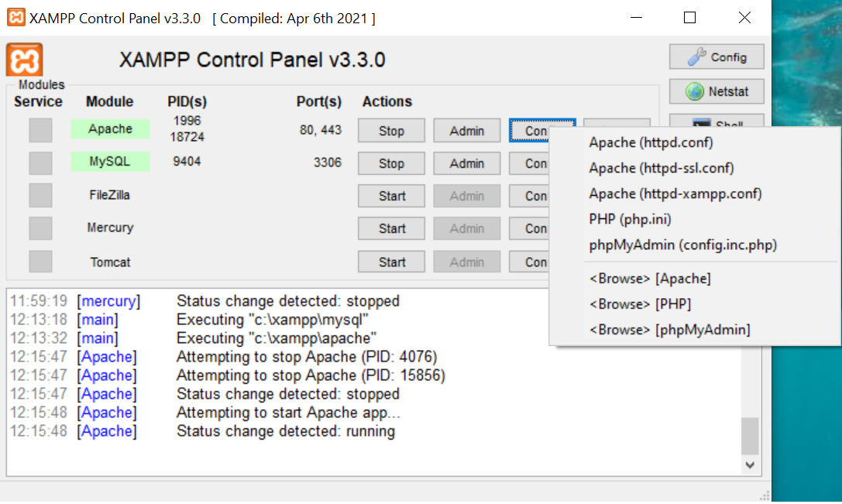This screenshot has width=842, height=504.
Task: Stop the MySQL module
Action: tap(391, 163)
